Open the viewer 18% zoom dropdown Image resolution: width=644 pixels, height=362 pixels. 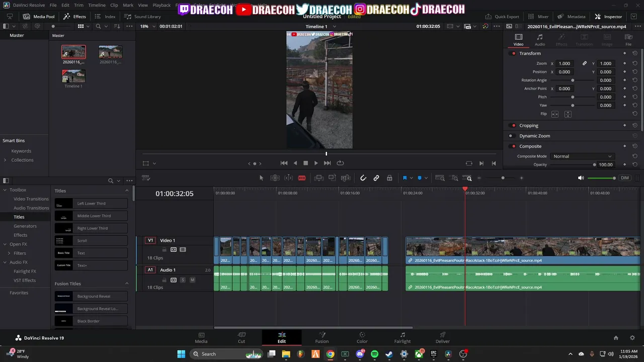point(147,26)
